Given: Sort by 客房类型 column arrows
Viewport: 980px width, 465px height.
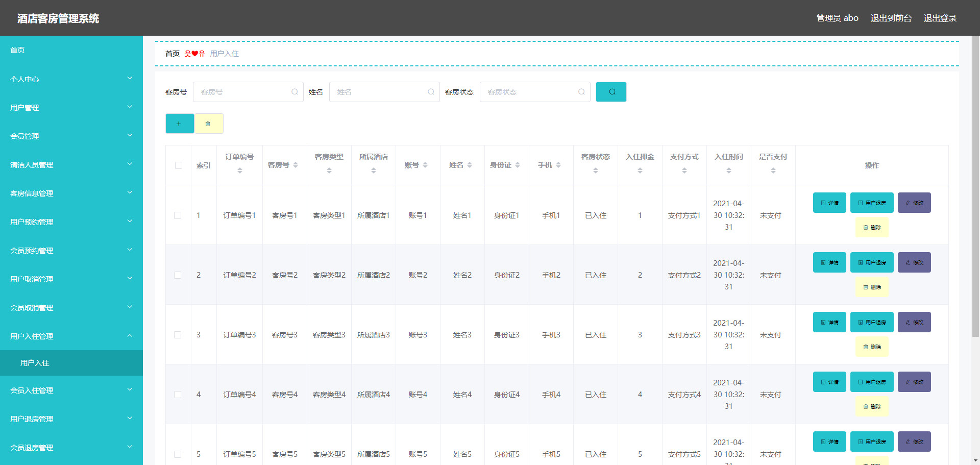Looking at the screenshot, I should (329, 170).
